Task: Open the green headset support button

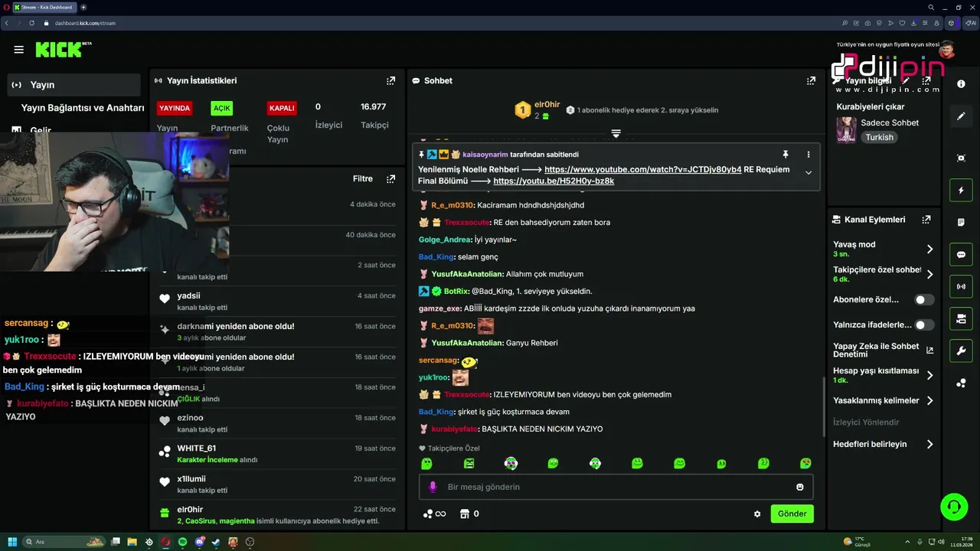Action: click(x=954, y=507)
